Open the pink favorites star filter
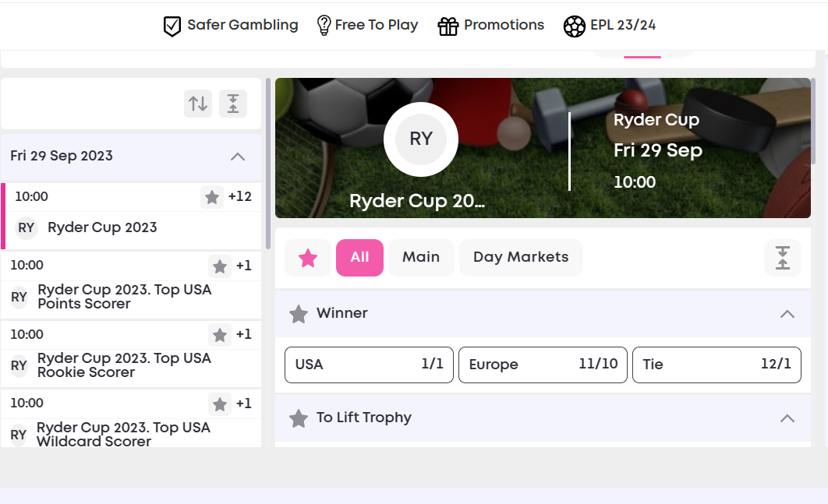 pos(308,258)
